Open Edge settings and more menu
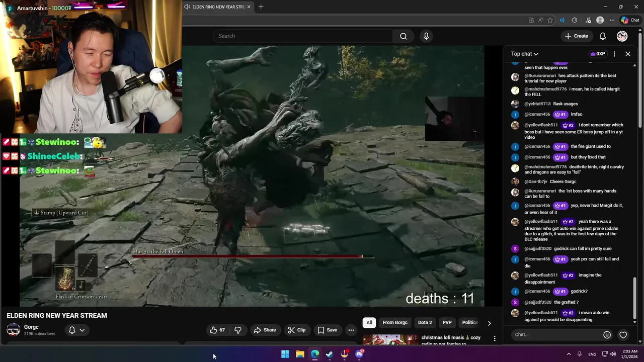 (612, 20)
